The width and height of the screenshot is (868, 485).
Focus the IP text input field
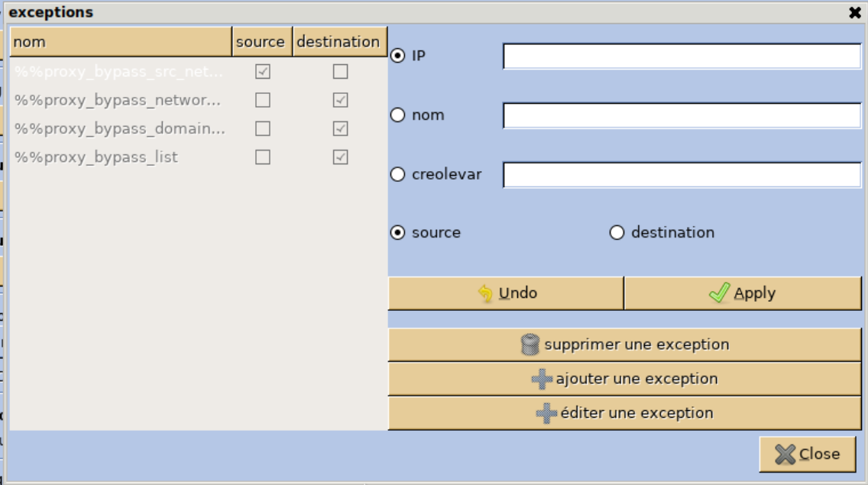tap(682, 57)
